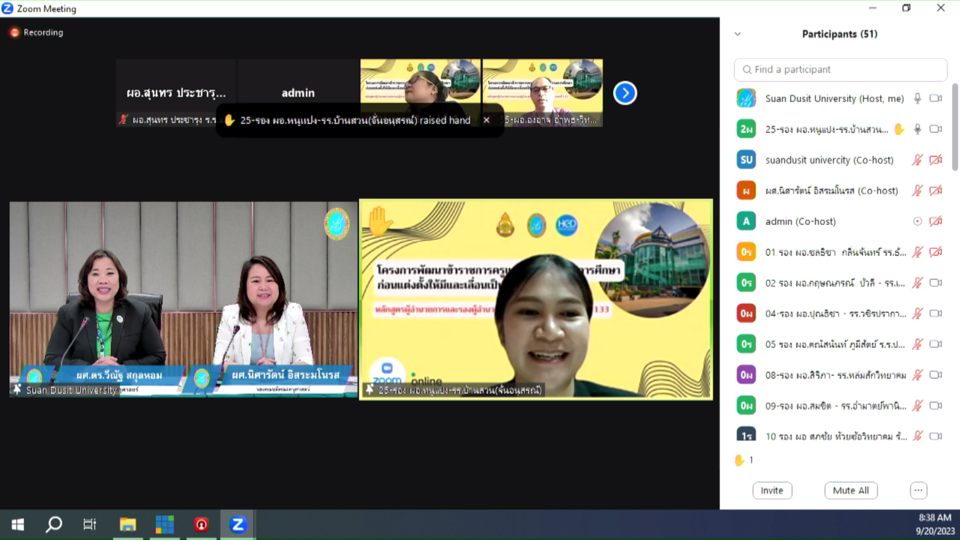Collapse the Participants panel chevron
The image size is (960, 540).
[738, 34]
